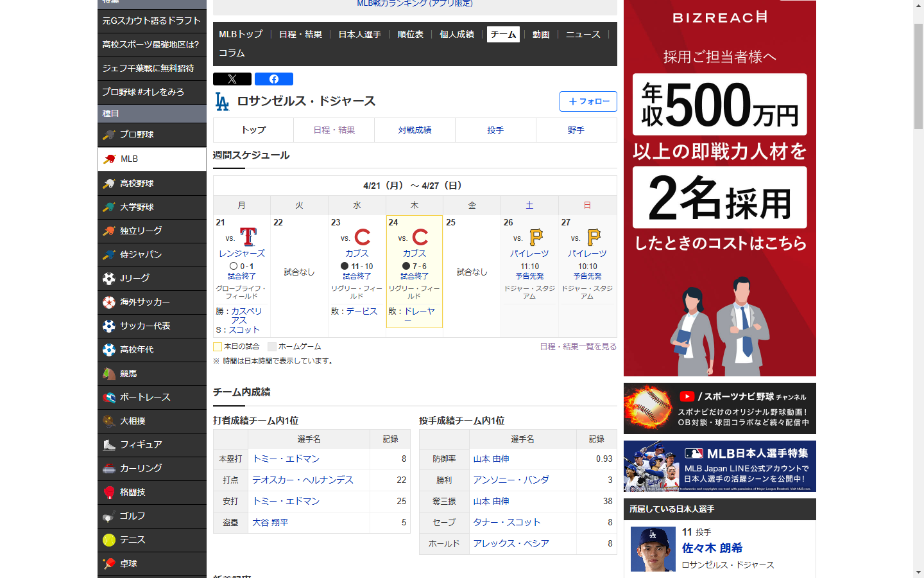
Task: Open the 順位表 menu item
Action: pos(411,34)
